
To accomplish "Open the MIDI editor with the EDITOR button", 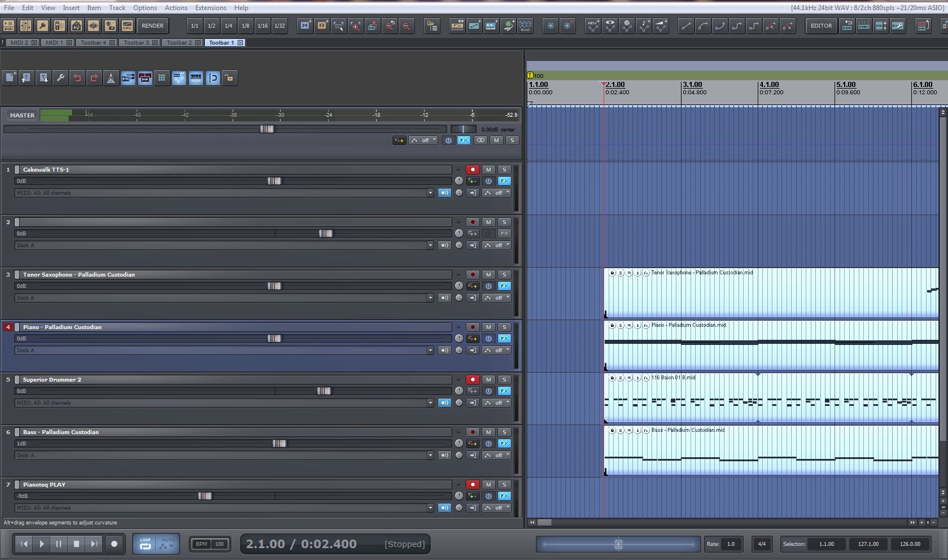I will tap(821, 25).
